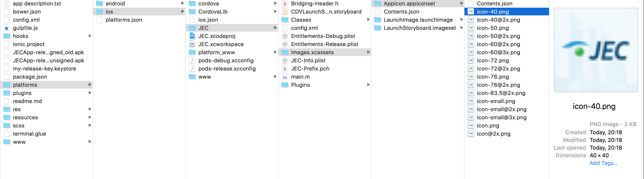Screen dimensions: 644x179
Task: Expand the LaunchImage.launchimage folder arrow
Action: point(462,20)
